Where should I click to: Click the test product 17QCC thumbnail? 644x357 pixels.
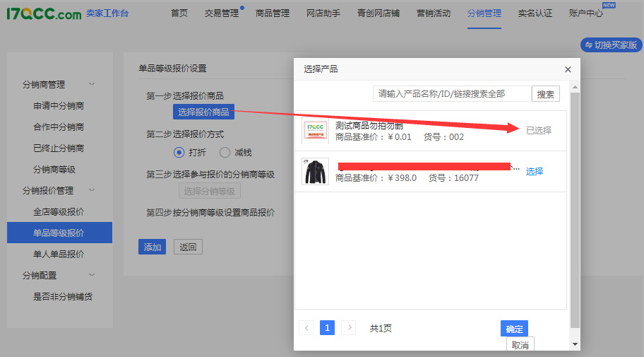point(315,130)
